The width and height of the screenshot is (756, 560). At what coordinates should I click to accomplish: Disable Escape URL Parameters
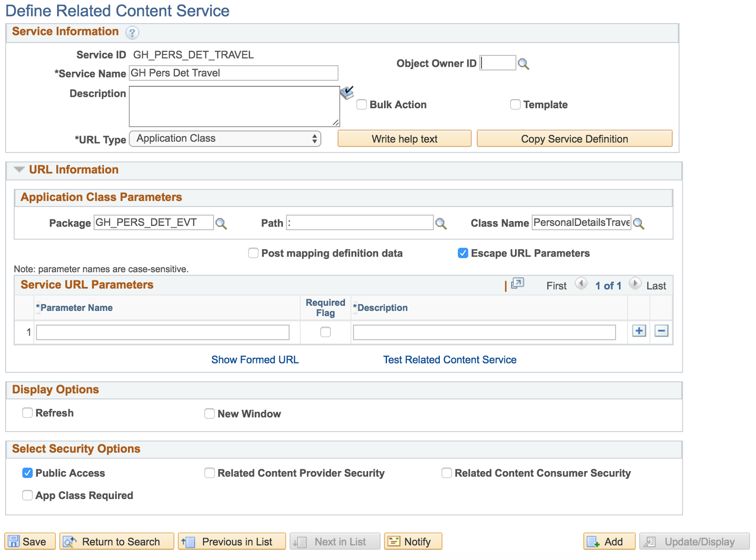pos(463,253)
